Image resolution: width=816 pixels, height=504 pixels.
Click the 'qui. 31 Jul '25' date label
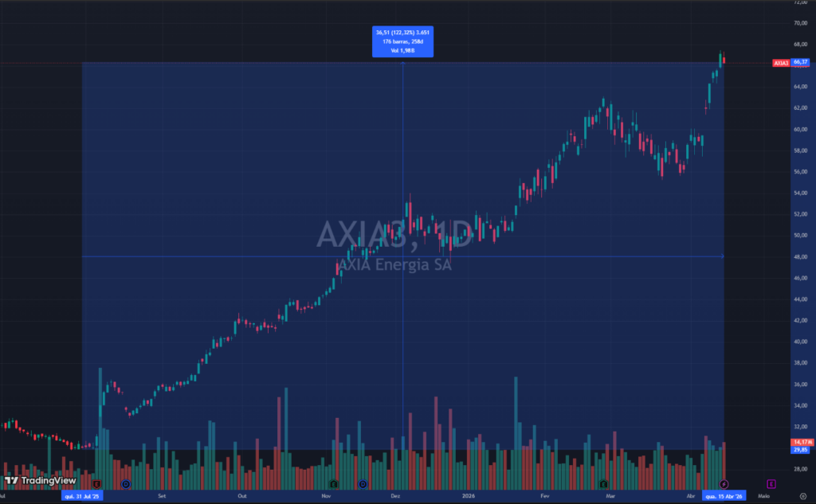coord(83,495)
